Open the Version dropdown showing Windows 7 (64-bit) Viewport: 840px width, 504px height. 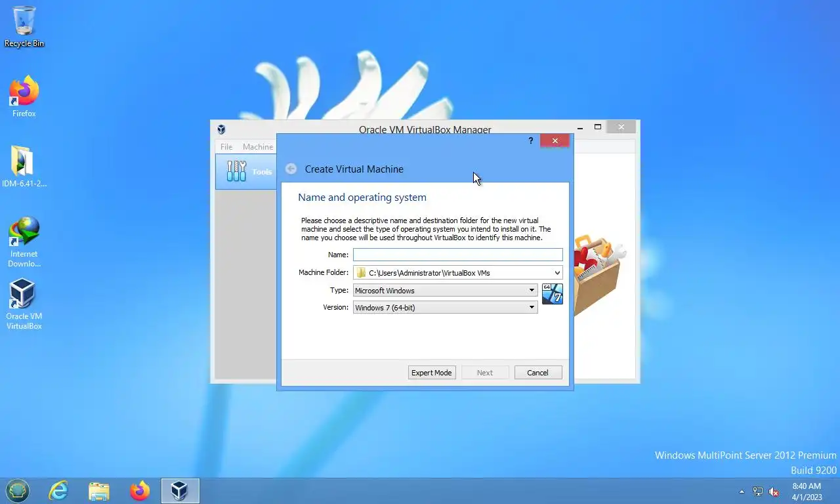pos(446,307)
